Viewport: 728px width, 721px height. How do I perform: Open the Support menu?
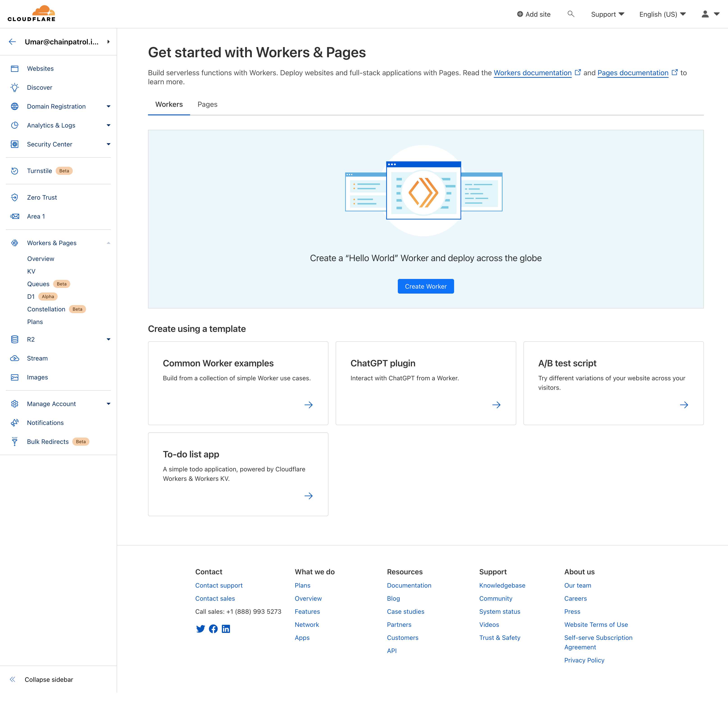click(607, 14)
